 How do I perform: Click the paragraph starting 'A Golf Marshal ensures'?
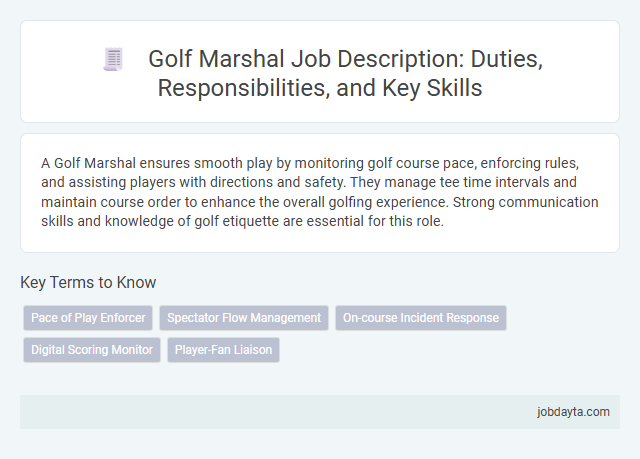coord(320,192)
